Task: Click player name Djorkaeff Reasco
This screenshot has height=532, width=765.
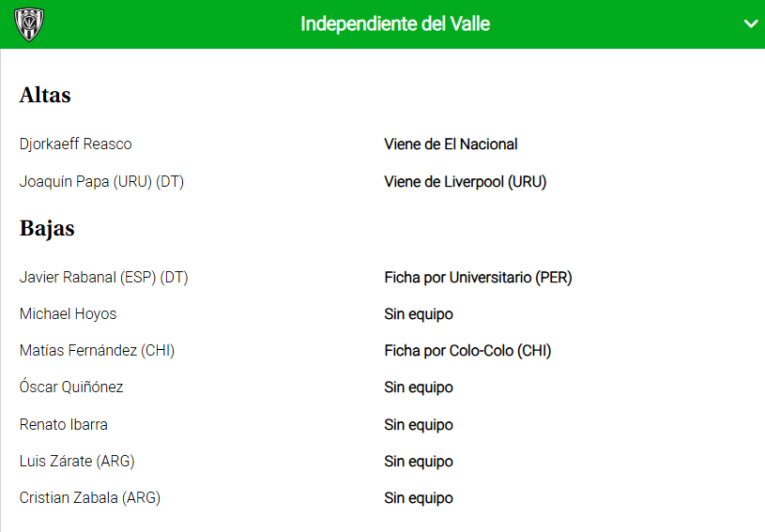Action: [x=75, y=144]
